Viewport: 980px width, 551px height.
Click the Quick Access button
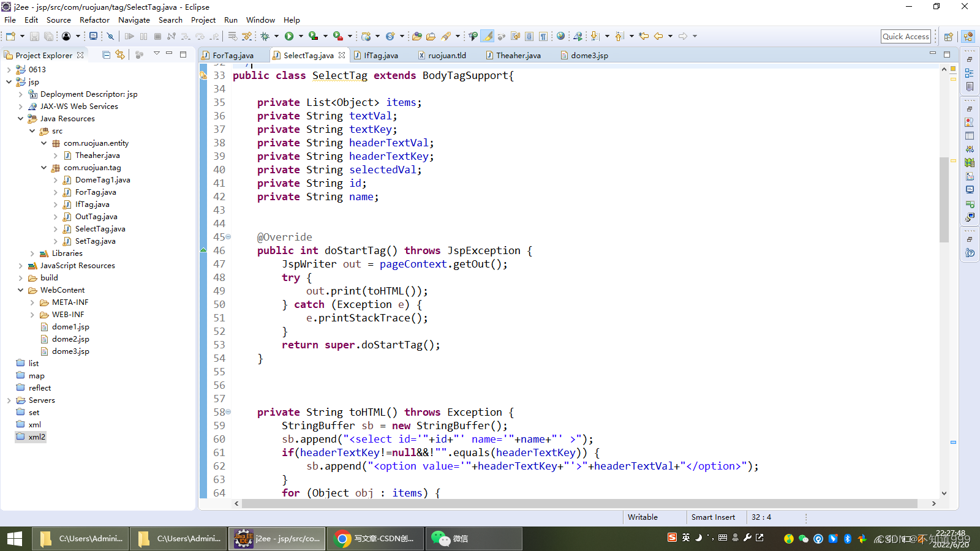[x=906, y=36]
